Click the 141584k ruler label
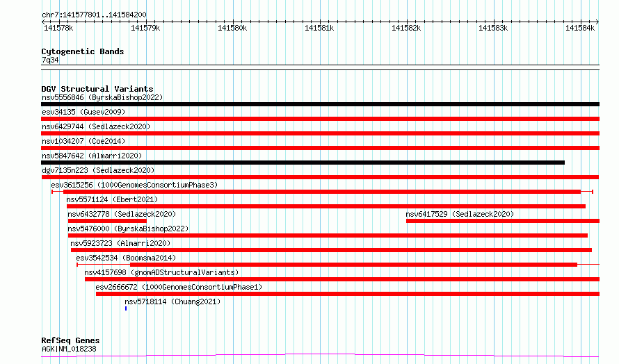The height and width of the screenshot is (364, 619). pos(579,28)
